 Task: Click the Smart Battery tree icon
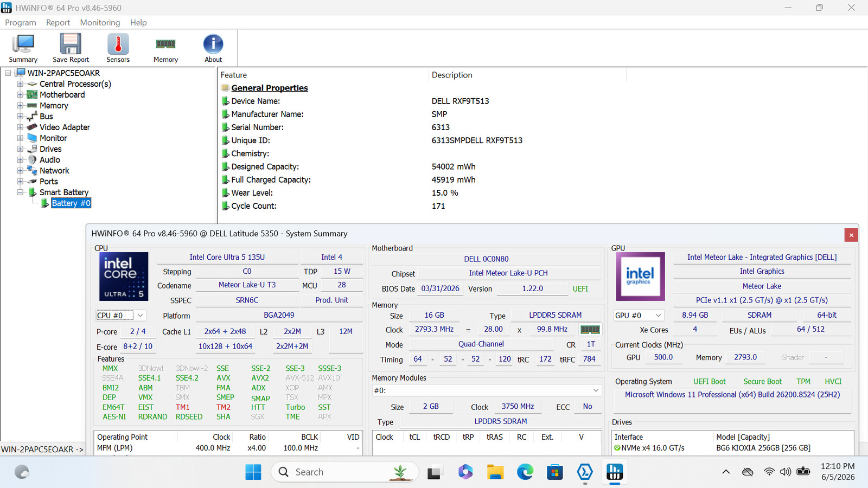(x=32, y=192)
